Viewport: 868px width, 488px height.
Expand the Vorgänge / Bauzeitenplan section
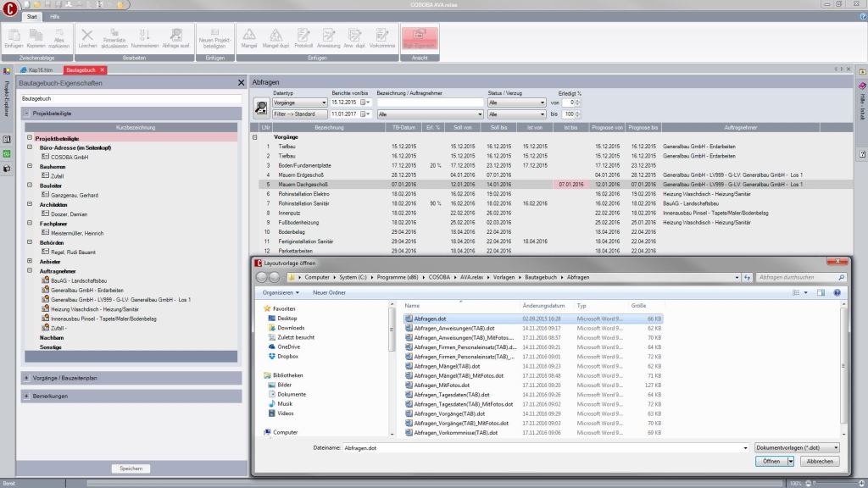pyautogui.click(x=27, y=378)
